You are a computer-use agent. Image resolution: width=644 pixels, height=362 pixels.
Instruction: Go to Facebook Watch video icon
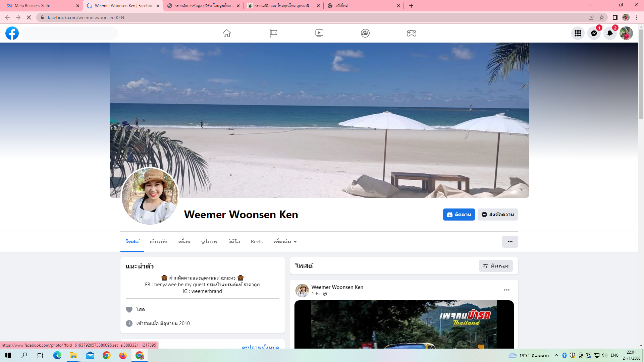coord(319,33)
